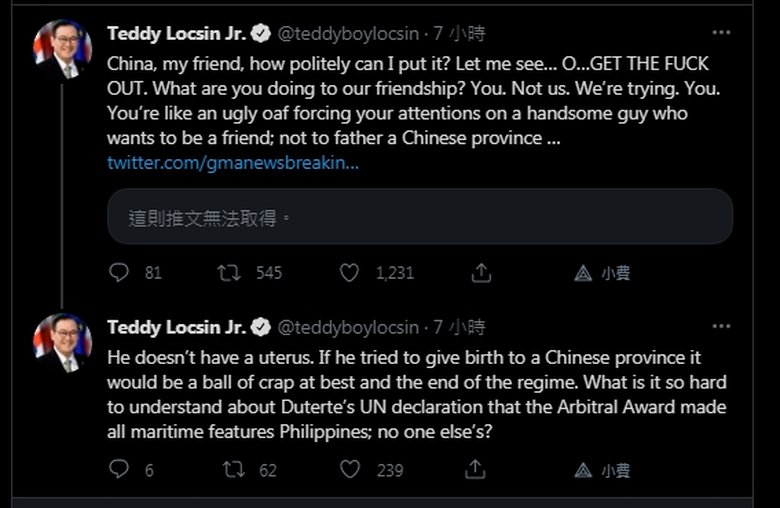Click first tweet's profile avatar
The image size is (780, 508).
click(62, 48)
